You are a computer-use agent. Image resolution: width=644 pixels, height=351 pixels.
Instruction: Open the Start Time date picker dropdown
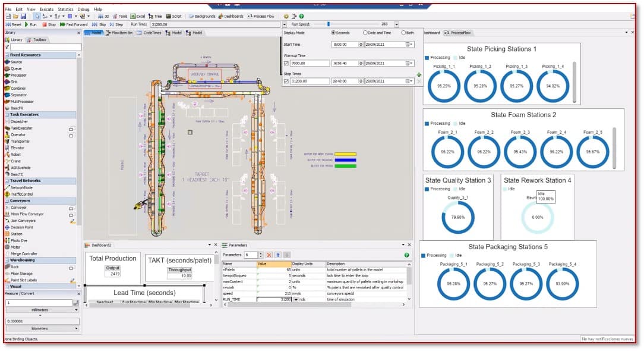point(409,45)
